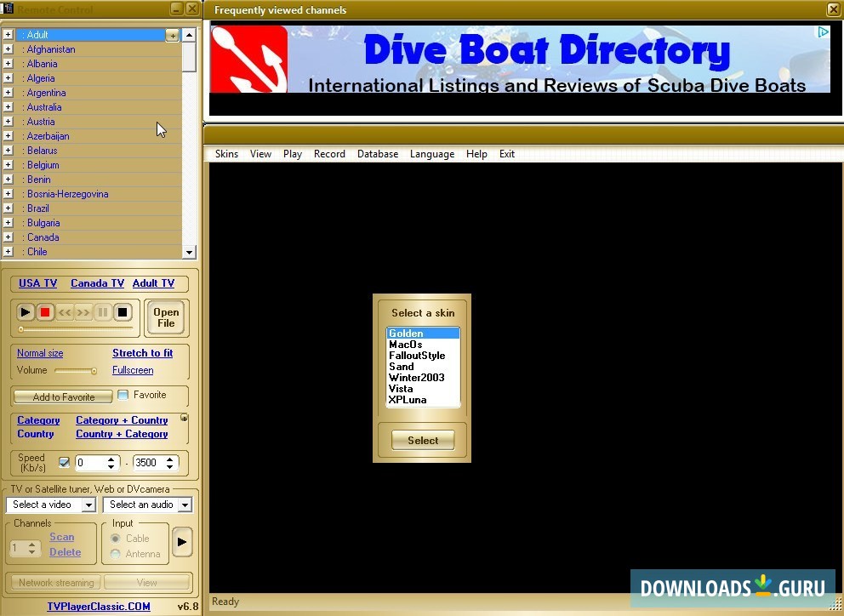
Task: Open the Adult TV link
Action: 153,283
